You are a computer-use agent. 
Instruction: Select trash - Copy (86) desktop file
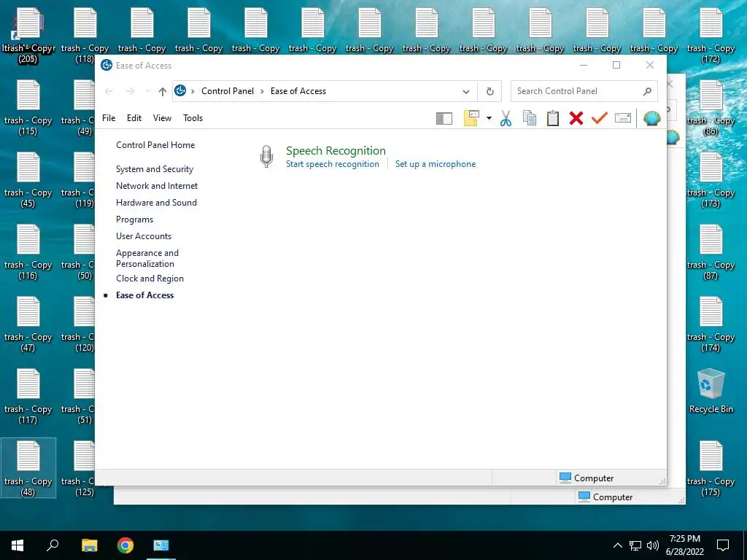pos(711,108)
